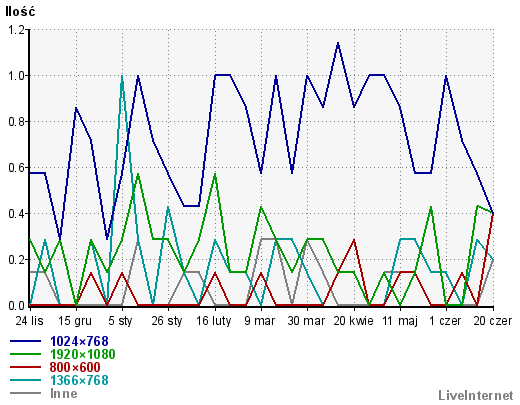Click the 30 mar date label
Screen dimensions: 520x405
[x=306, y=321]
